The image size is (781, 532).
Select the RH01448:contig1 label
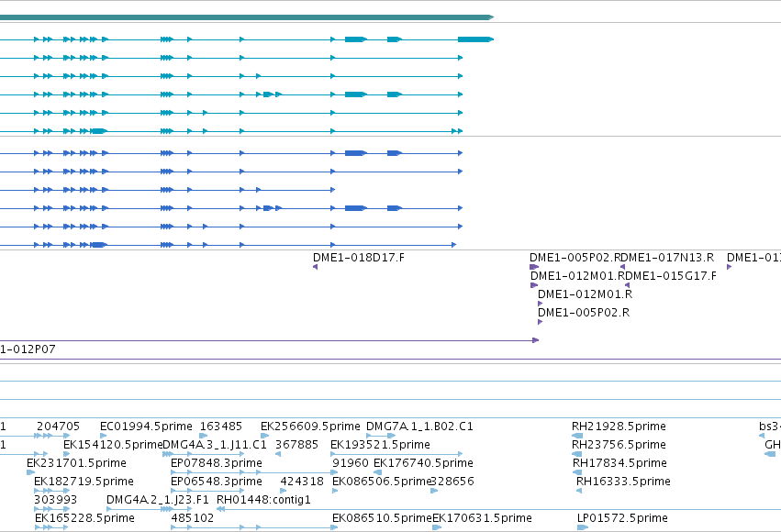(x=263, y=500)
